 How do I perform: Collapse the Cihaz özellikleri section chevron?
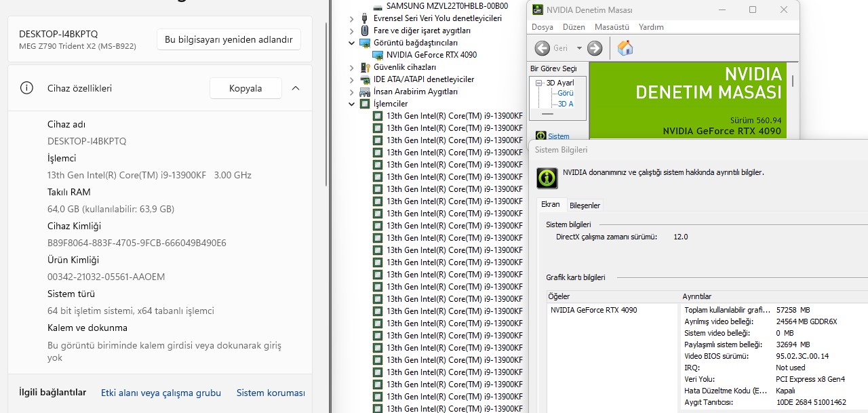click(296, 88)
